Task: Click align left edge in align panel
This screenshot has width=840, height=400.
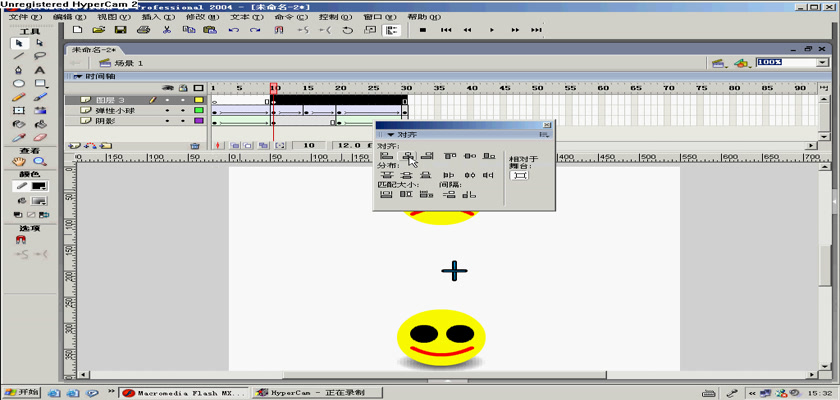Action: tap(386, 156)
